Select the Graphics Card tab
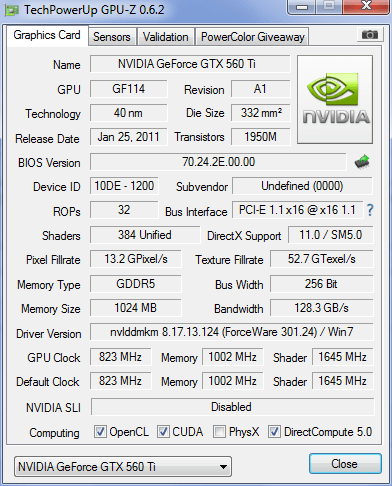Viewport: 392px width, 486px height. pos(47,35)
